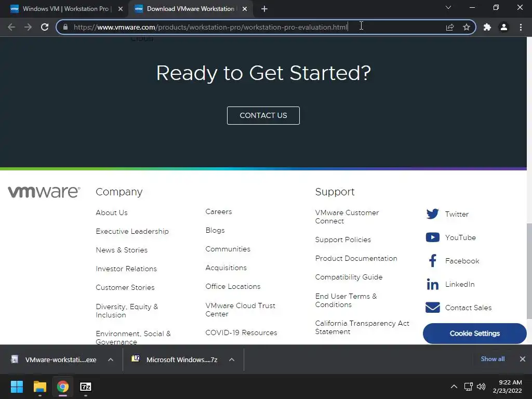Image resolution: width=532 pixels, height=399 pixels.
Task: Open the Support Policies link
Action: pos(343,240)
